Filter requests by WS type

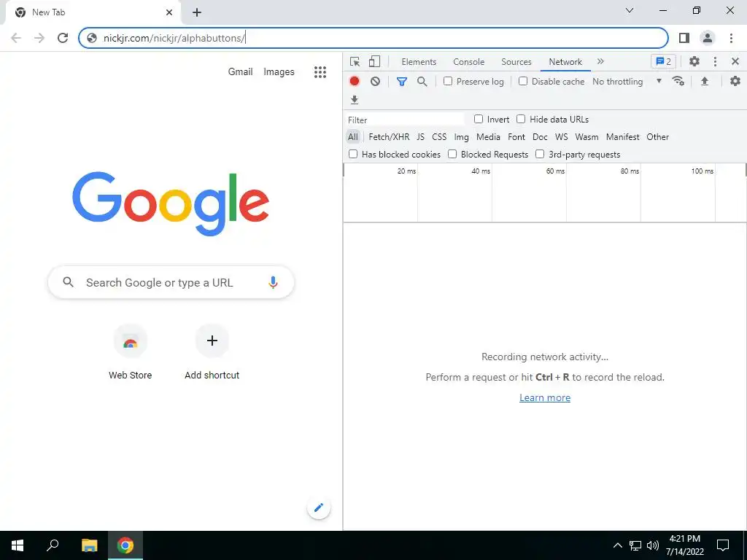(x=561, y=136)
